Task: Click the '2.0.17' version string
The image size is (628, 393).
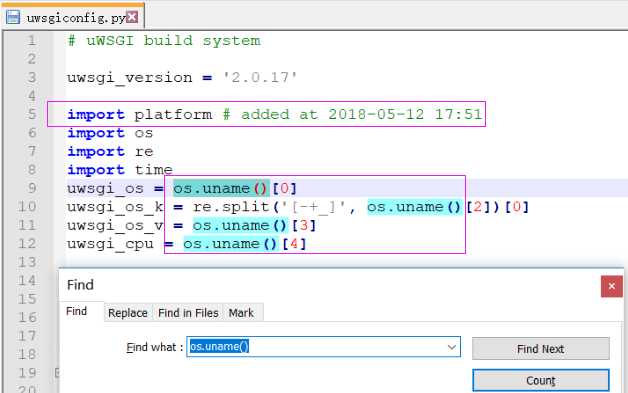Action: [260, 77]
